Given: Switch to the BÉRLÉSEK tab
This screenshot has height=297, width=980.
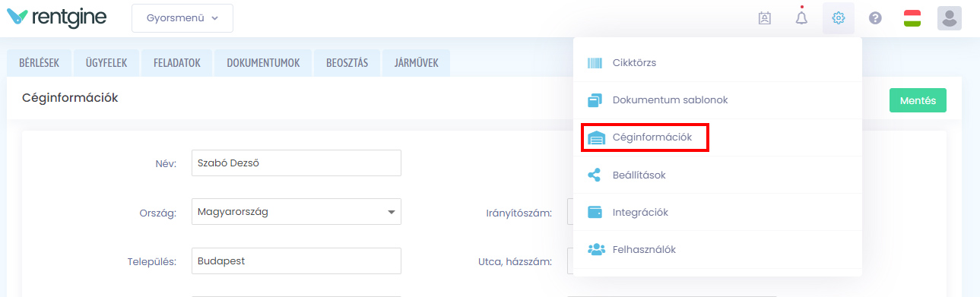Looking at the screenshot, I should 39,63.
